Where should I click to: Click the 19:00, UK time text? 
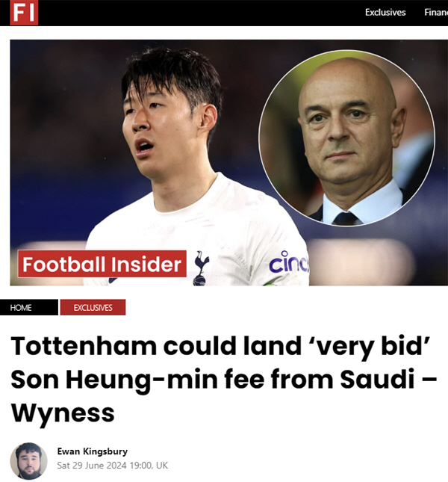[x=149, y=466]
